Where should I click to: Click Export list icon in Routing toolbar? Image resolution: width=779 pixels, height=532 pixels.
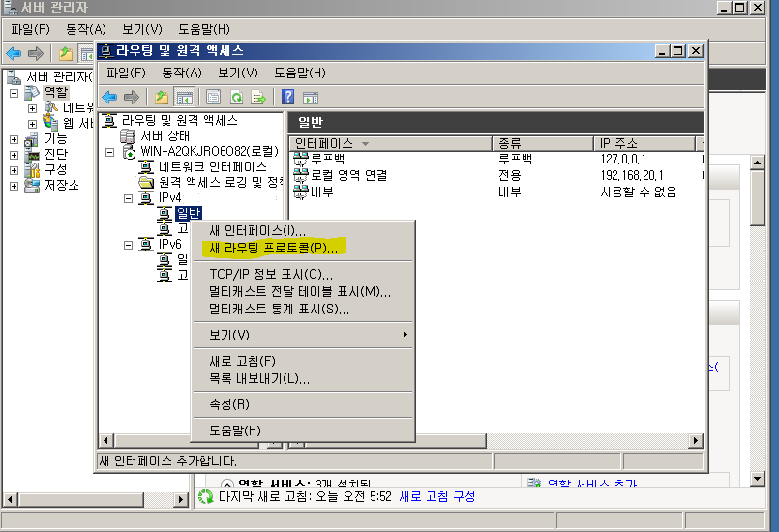[x=258, y=97]
